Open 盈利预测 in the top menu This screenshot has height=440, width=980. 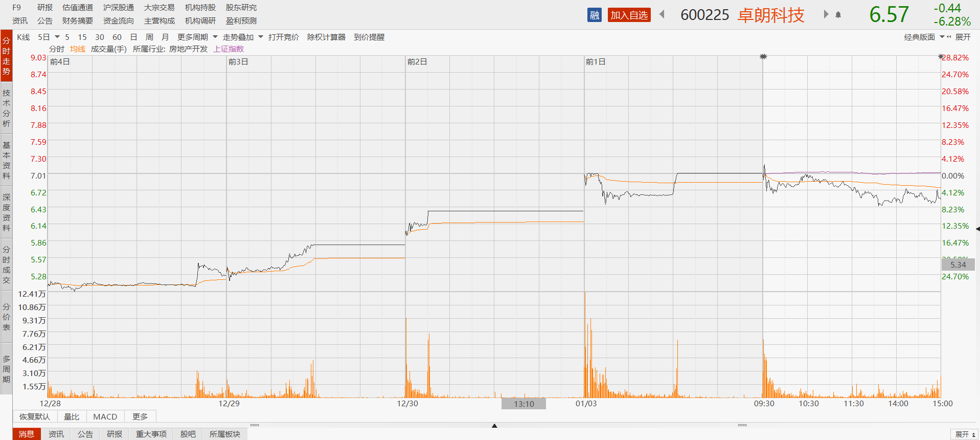(x=241, y=21)
